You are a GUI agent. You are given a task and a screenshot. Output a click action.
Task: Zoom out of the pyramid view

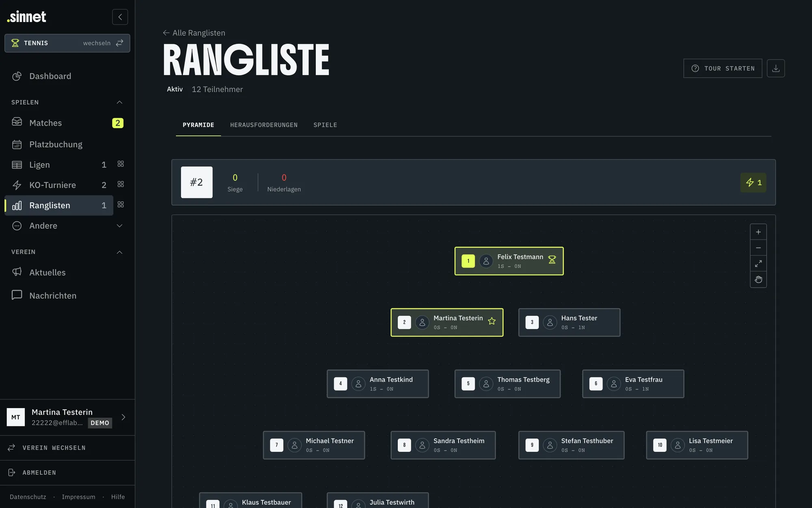pyautogui.click(x=758, y=248)
